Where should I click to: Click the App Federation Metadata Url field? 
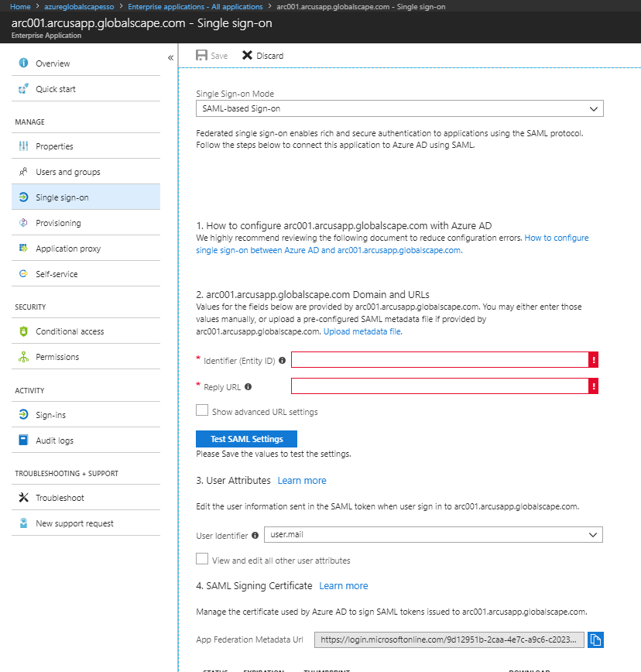click(449, 639)
